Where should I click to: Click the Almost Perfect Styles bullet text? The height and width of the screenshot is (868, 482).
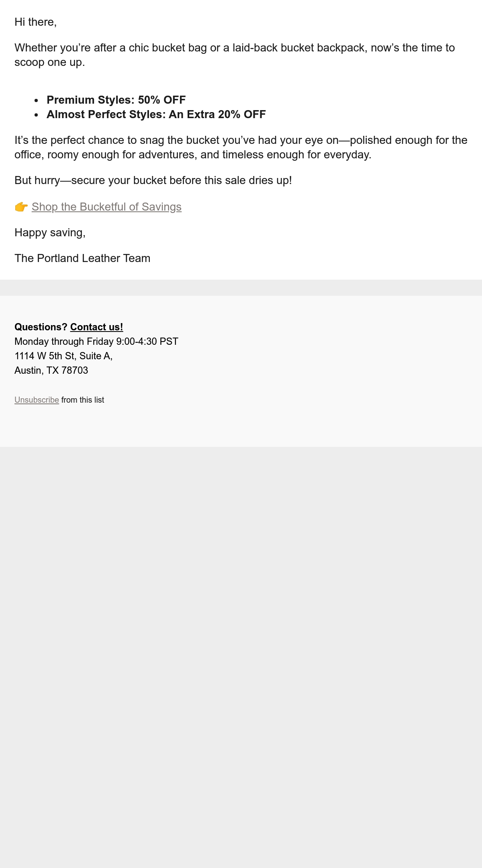click(156, 114)
